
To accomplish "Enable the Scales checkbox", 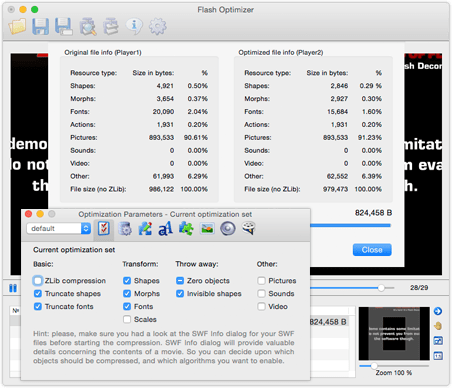I will [127, 319].
